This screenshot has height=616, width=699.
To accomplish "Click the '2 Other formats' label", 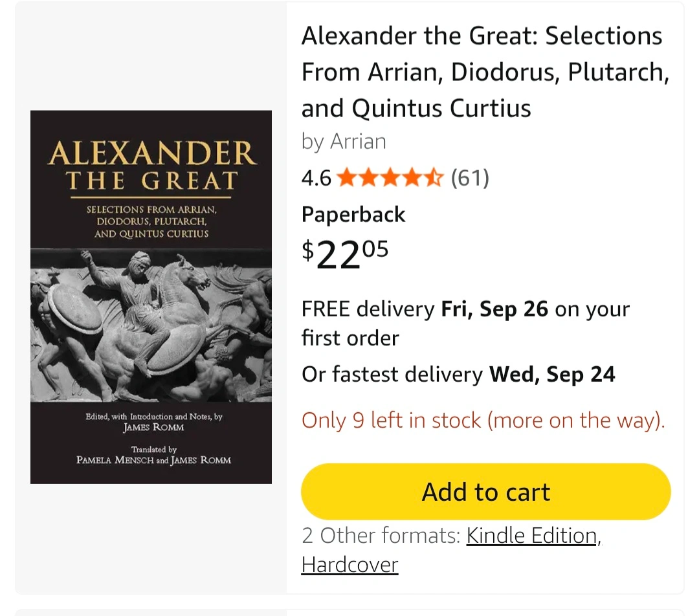I will [381, 536].
